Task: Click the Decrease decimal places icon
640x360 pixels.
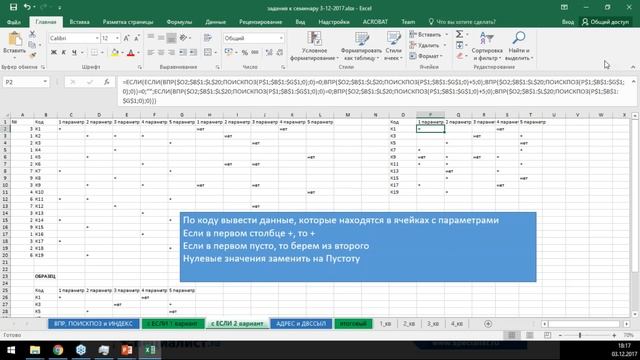Action: coord(280,53)
